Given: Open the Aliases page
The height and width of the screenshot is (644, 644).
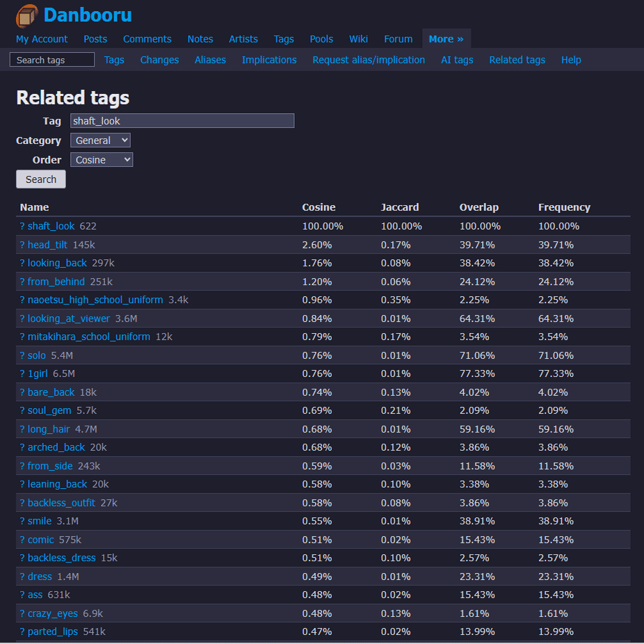Looking at the screenshot, I should tap(210, 60).
